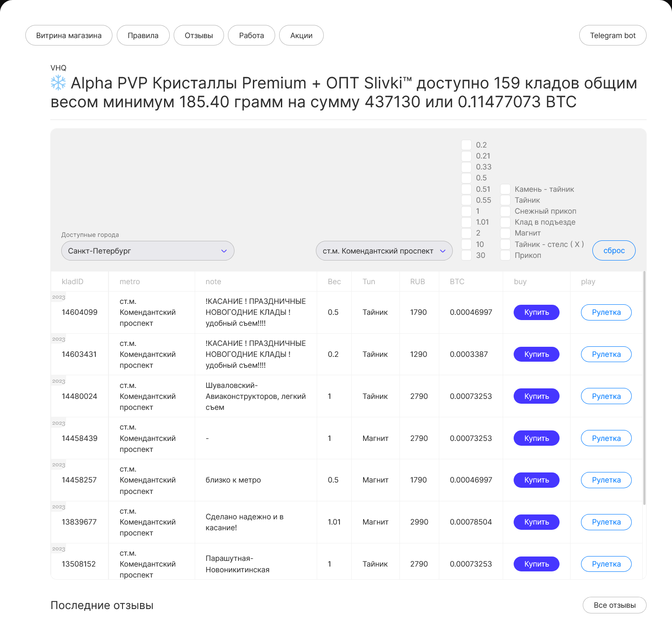
Task: Tick the weight filter labeled 2
Action: point(466,233)
